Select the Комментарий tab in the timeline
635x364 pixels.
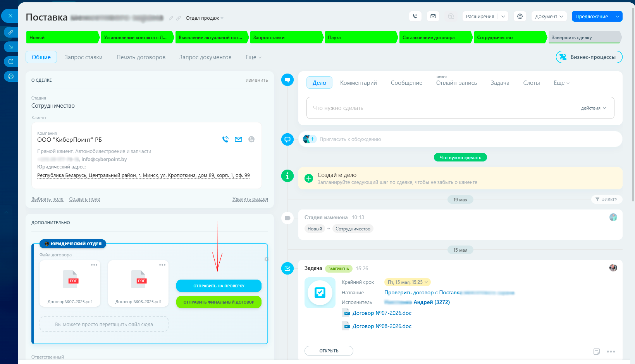pos(358,83)
